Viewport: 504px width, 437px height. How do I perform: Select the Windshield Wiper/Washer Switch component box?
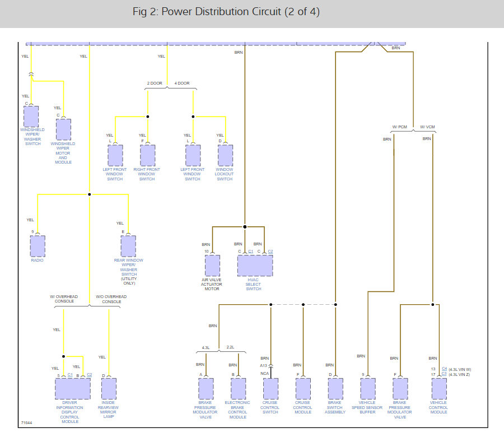31,117
